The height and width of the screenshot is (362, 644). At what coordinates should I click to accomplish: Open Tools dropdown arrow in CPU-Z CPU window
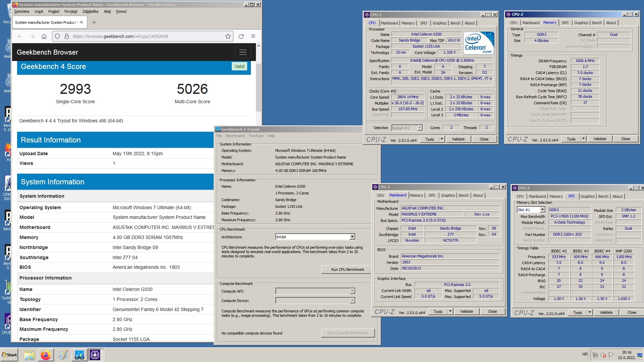point(442,139)
